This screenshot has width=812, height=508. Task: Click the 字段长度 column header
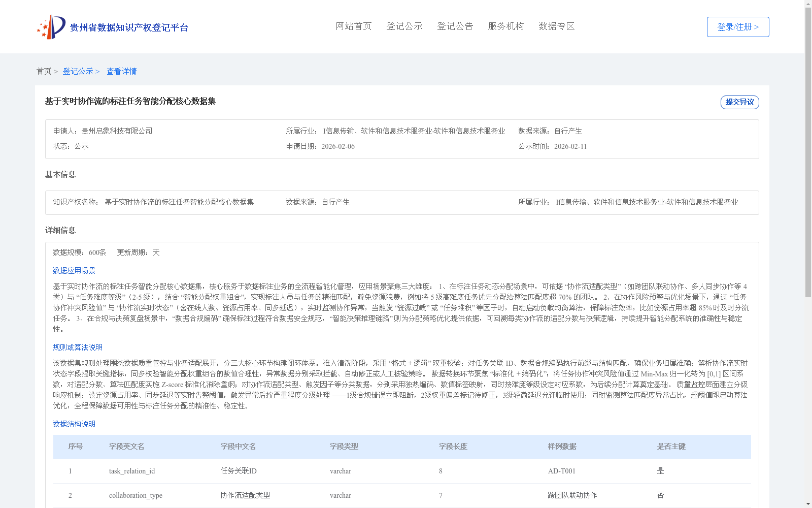[x=453, y=447]
